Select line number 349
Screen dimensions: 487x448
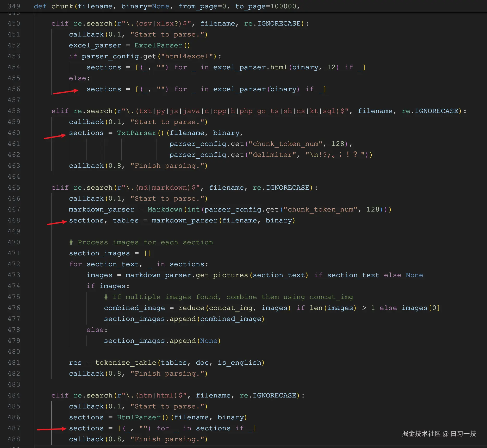(14, 6)
